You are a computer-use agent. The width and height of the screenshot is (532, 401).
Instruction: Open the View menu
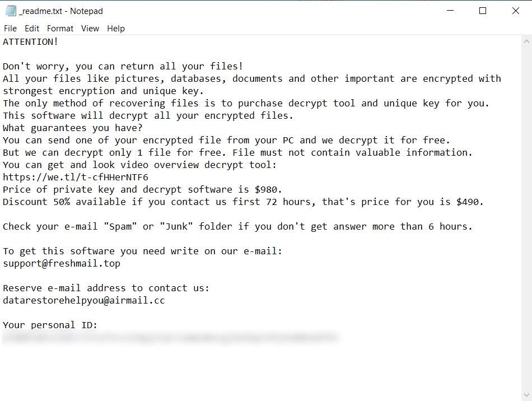point(90,29)
